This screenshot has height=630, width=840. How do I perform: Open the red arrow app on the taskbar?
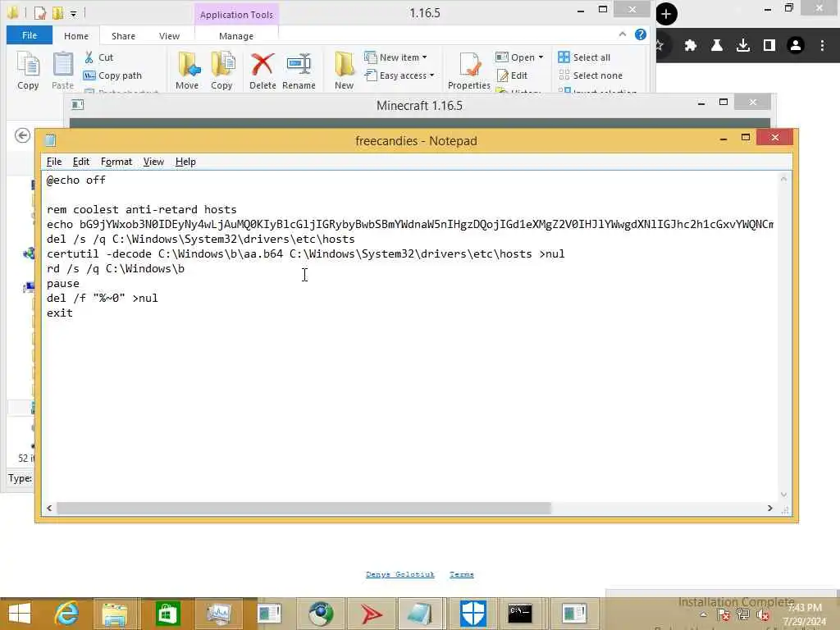(x=372, y=614)
